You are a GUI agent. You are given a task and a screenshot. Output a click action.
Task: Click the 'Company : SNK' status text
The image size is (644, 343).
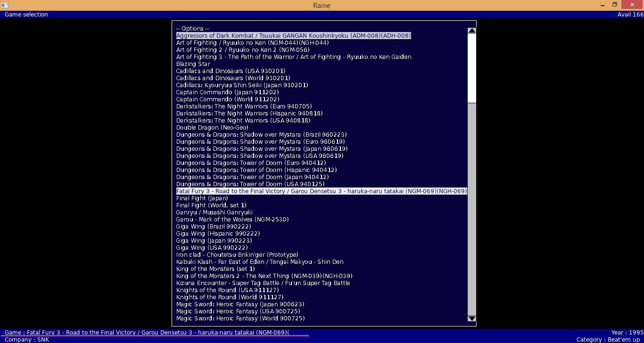27,340
